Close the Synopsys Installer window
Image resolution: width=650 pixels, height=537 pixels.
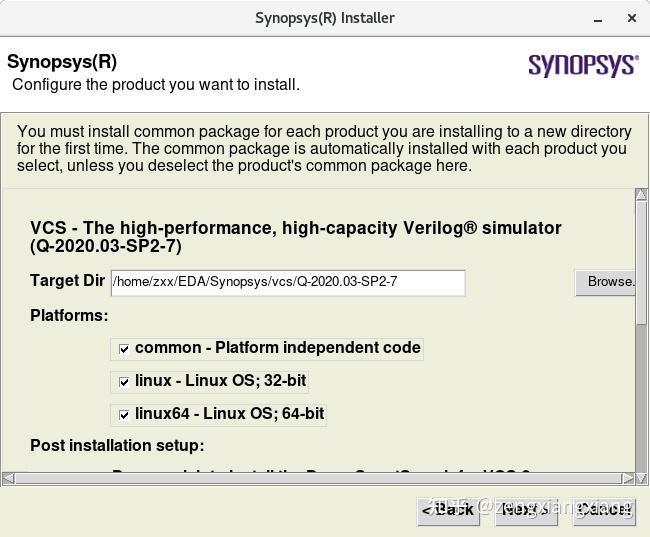[632, 18]
